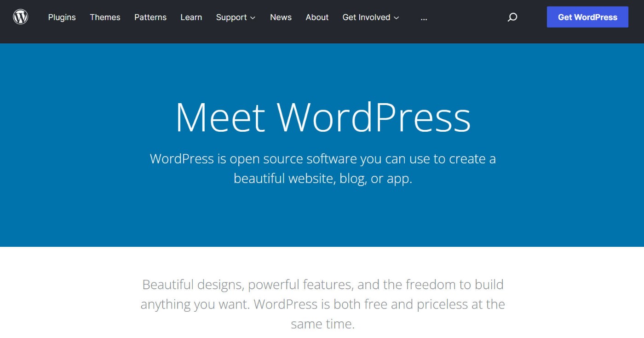Open Patterns in the navigation bar
Viewport: 644px width, 338px height.
coord(150,17)
